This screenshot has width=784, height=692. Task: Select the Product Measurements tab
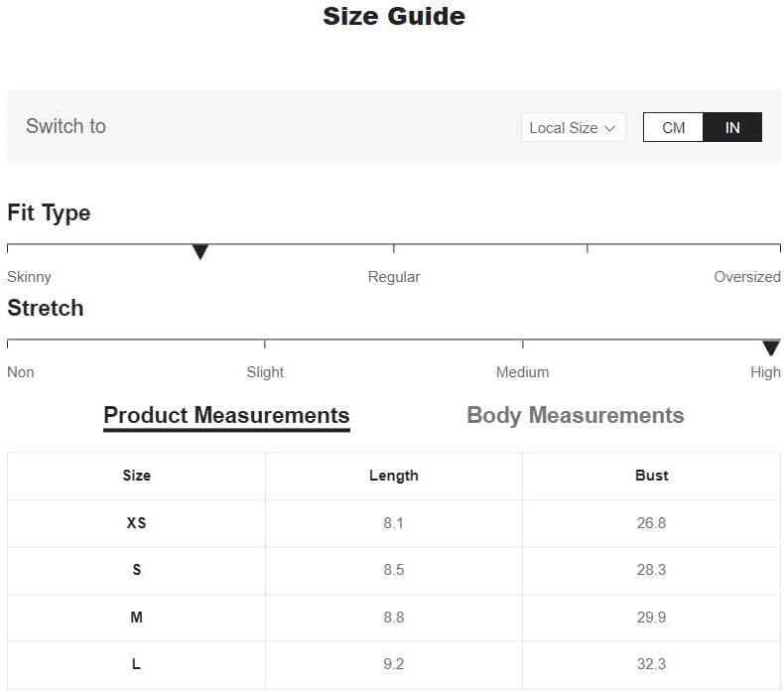pyautogui.click(x=226, y=416)
